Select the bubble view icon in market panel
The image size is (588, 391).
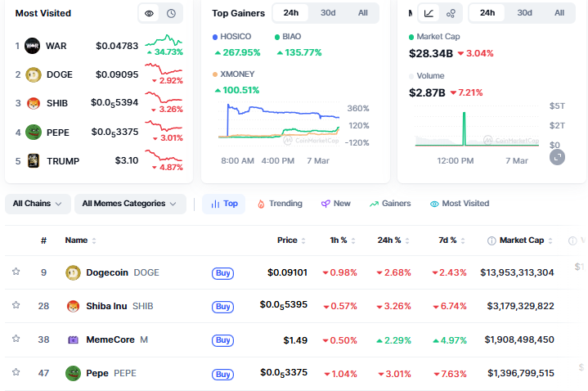coord(451,13)
